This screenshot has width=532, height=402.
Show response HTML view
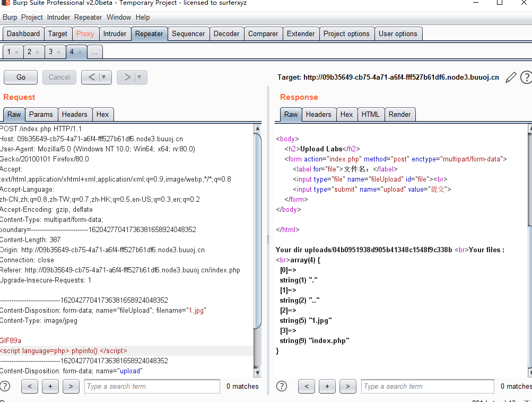[x=371, y=115]
